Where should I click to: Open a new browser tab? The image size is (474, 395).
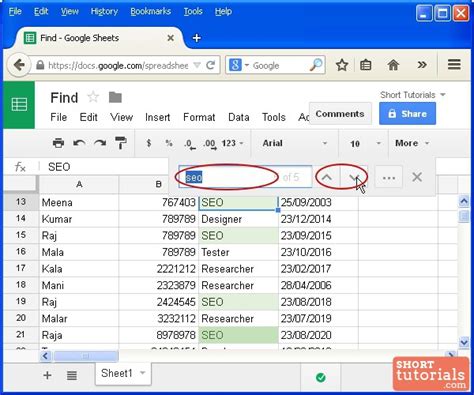197,38
